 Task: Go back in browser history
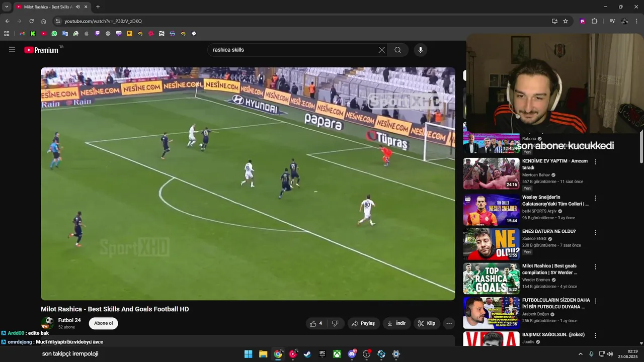7,21
